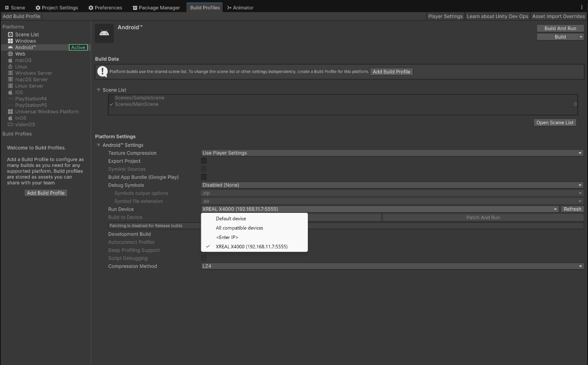Image resolution: width=588 pixels, height=365 pixels.
Task: Select the Scene List icon in Platforms
Action: click(x=10, y=34)
